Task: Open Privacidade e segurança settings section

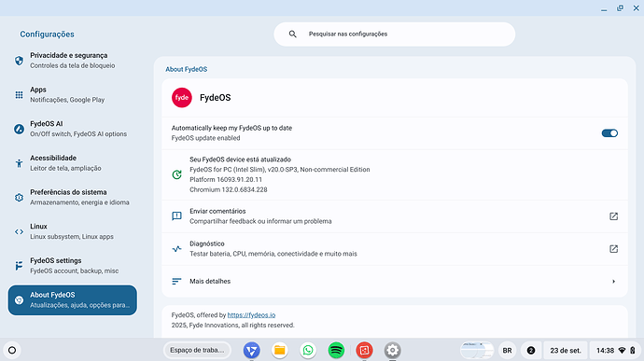Action: [72, 61]
